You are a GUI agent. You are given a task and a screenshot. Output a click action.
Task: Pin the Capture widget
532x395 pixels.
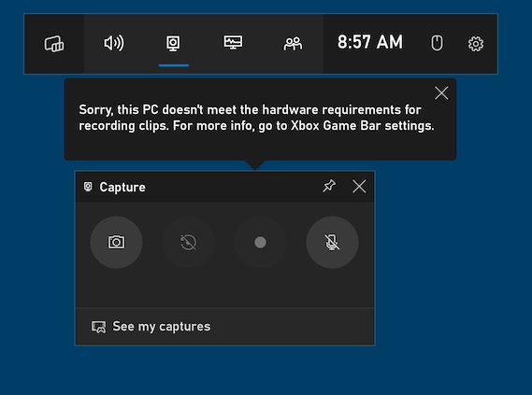point(329,186)
